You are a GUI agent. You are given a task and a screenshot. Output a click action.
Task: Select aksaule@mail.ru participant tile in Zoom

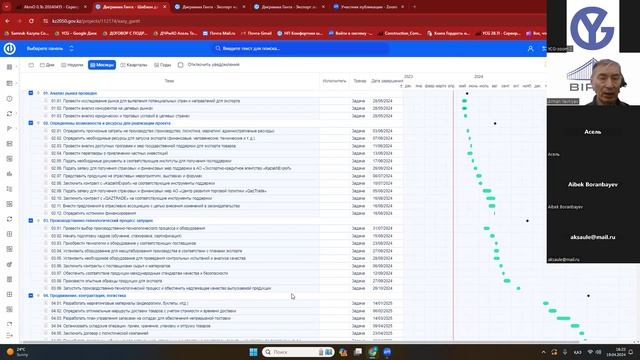593,237
